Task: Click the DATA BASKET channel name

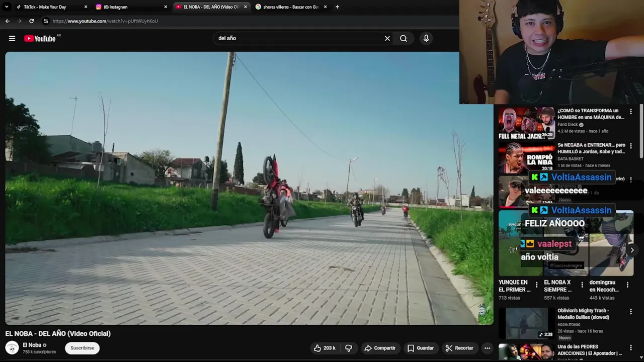Action: [x=571, y=159]
